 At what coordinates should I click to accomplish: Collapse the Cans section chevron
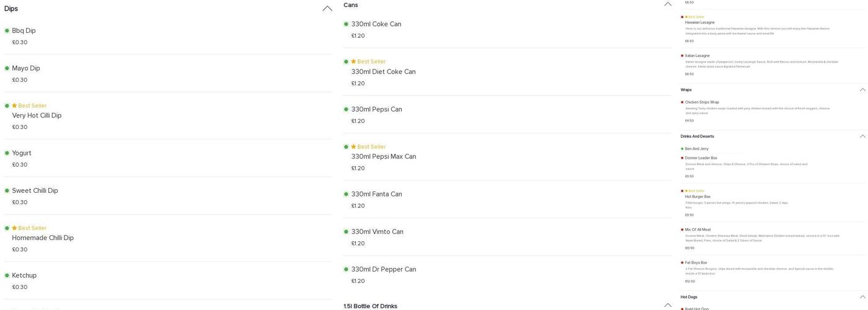click(668, 4)
